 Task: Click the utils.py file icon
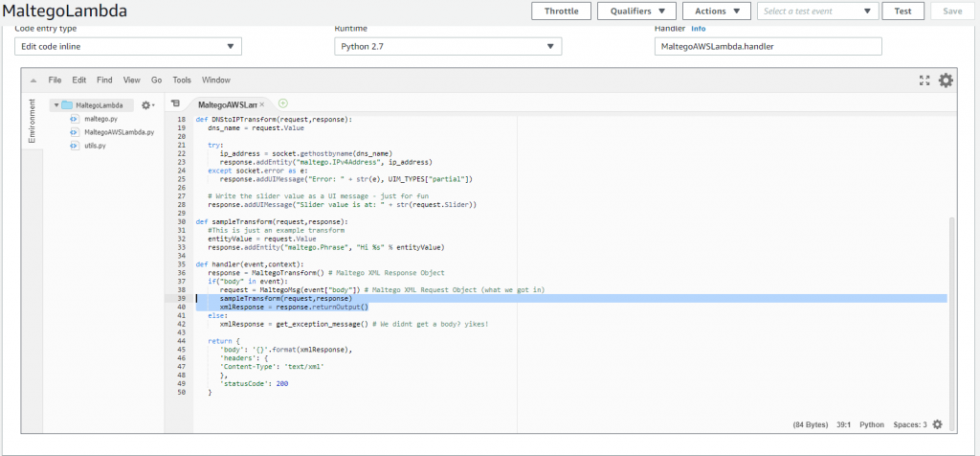(75, 145)
